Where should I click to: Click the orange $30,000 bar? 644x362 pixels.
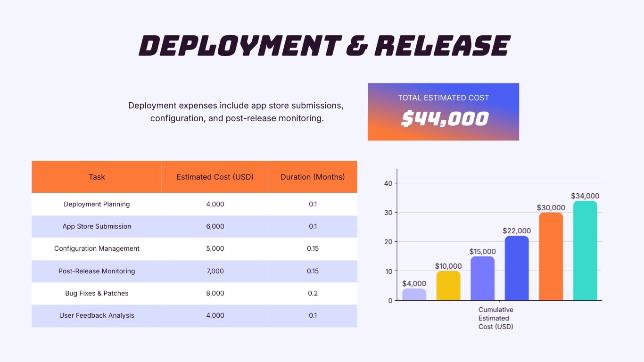click(551, 257)
